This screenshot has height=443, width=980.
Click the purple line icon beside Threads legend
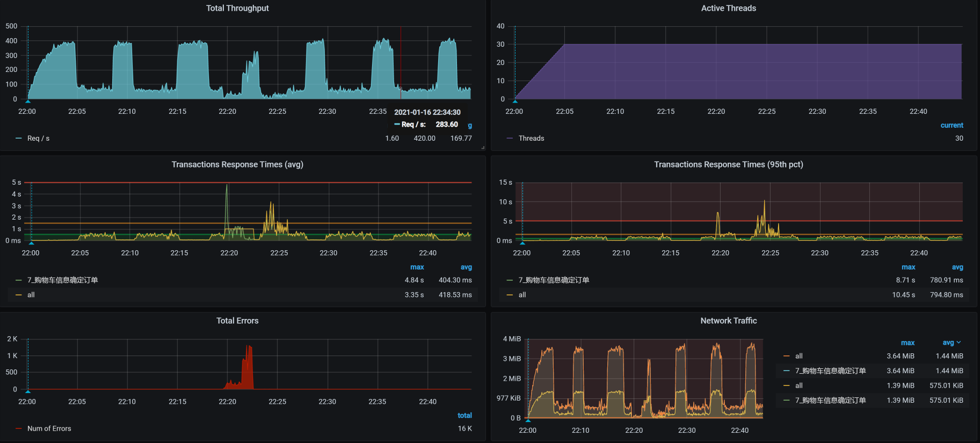[510, 139]
